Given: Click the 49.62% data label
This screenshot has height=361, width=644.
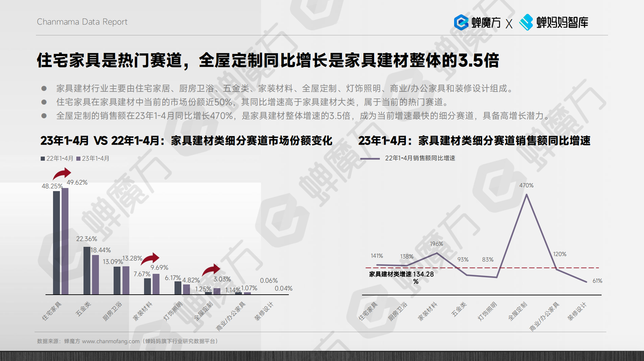Looking at the screenshot, I should pyautogui.click(x=77, y=183).
